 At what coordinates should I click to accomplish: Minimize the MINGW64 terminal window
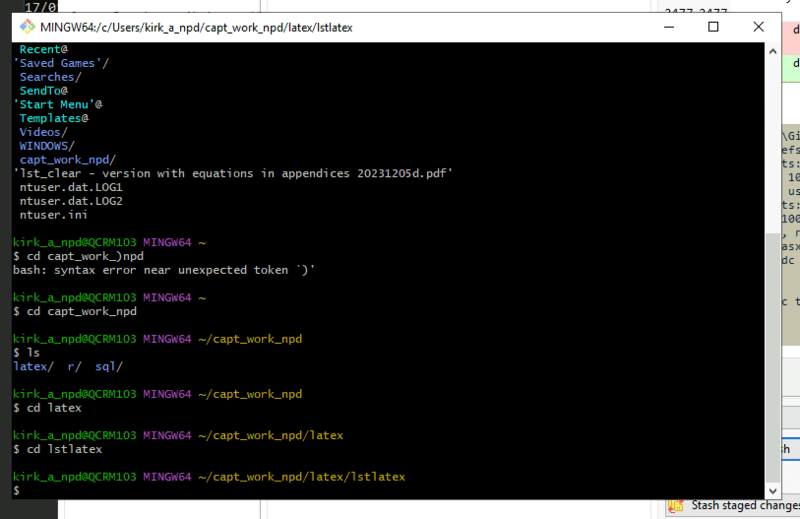coord(669,27)
